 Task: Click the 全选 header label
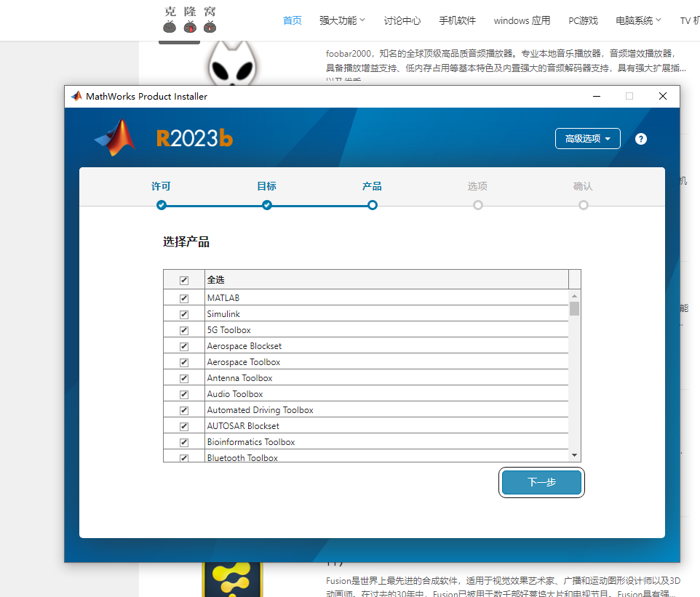click(x=215, y=280)
